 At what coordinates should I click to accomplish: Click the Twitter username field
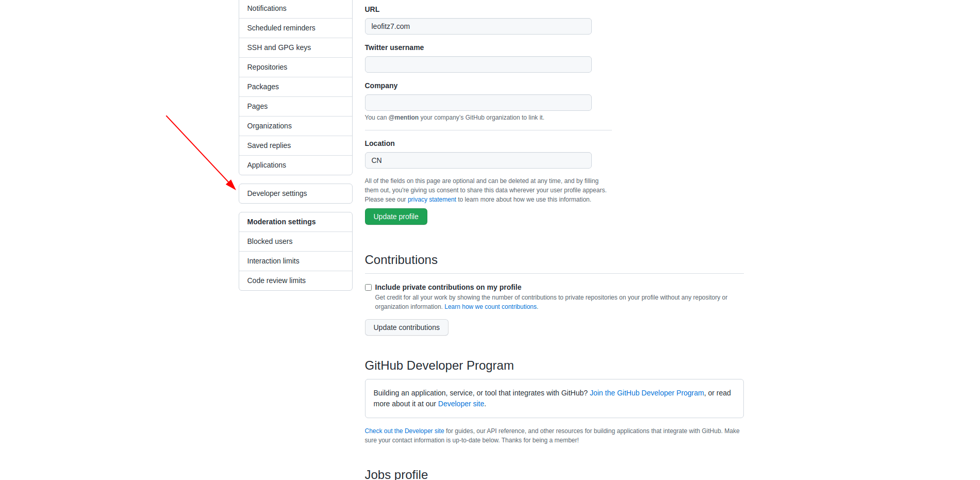pyautogui.click(x=478, y=64)
